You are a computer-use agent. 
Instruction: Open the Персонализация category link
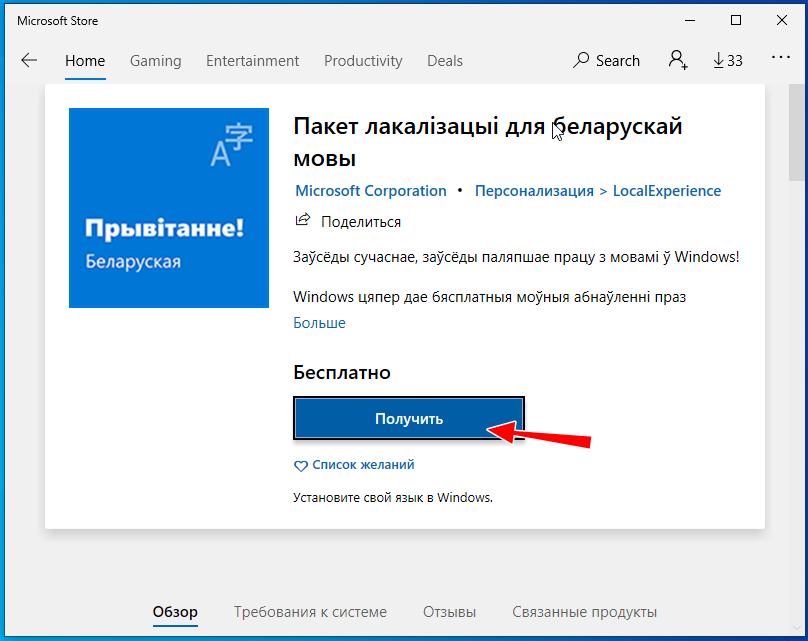point(534,191)
